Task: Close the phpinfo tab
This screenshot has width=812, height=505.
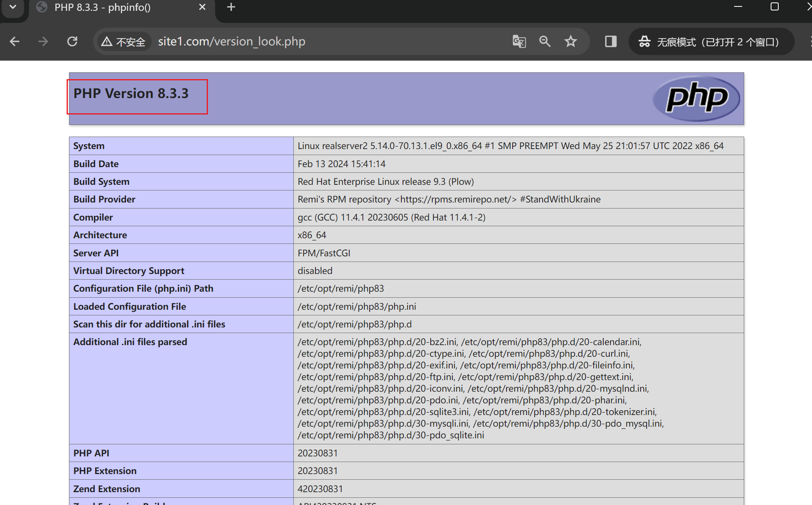Action: [x=202, y=7]
